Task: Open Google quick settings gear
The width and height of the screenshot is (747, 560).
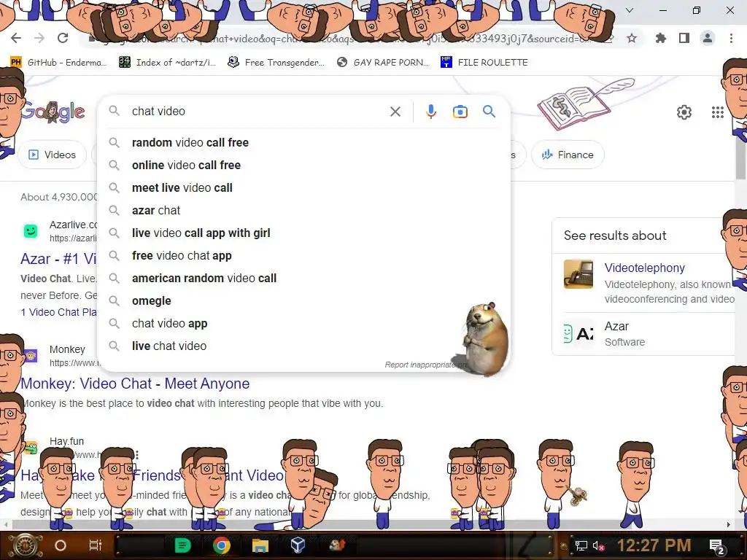Action: click(684, 112)
